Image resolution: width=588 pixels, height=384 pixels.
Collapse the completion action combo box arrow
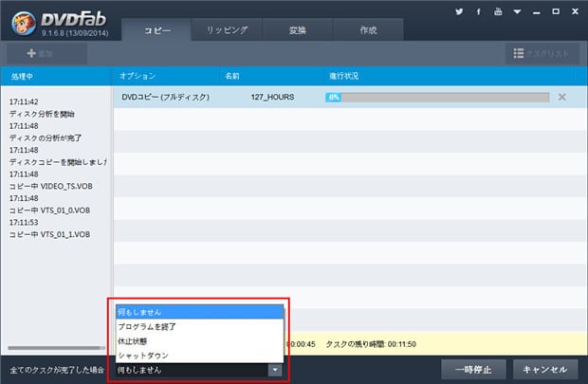(x=275, y=370)
